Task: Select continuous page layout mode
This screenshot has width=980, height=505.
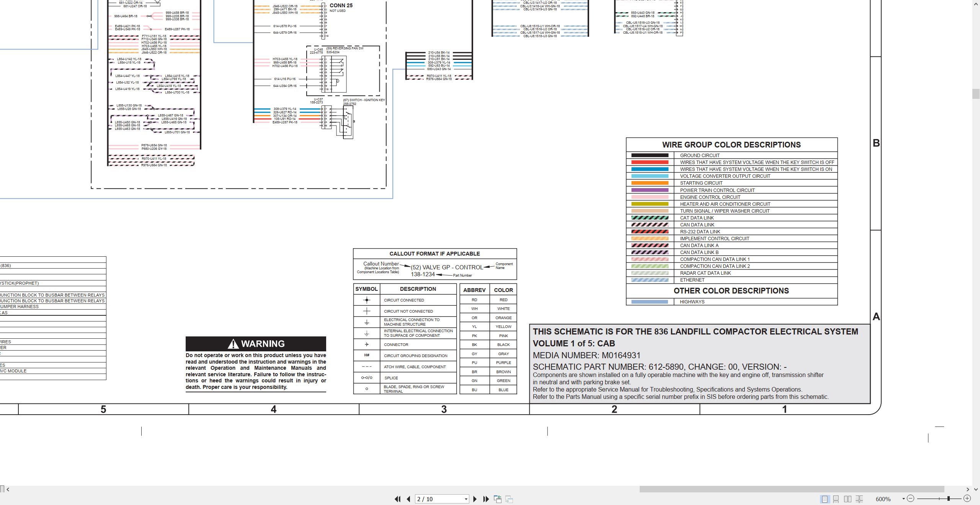Action: (836, 499)
